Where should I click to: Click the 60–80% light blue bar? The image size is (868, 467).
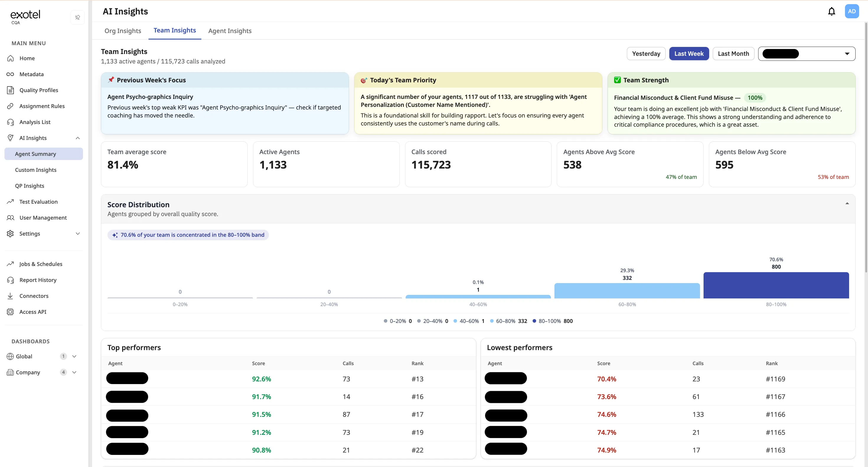[627, 290]
